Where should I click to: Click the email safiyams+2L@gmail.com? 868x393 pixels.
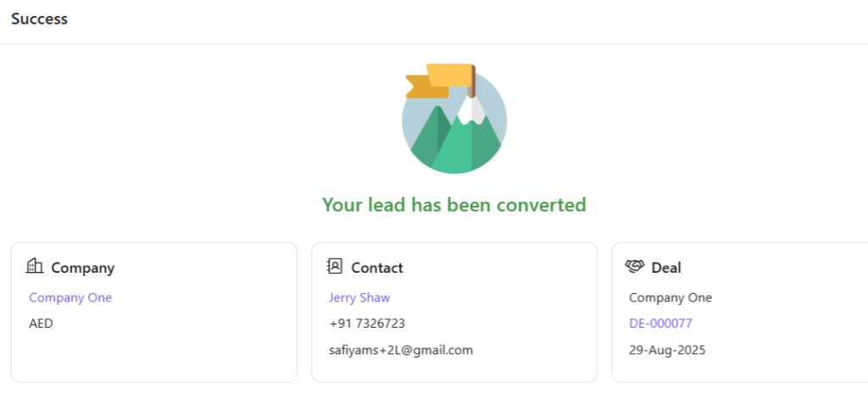point(401,350)
